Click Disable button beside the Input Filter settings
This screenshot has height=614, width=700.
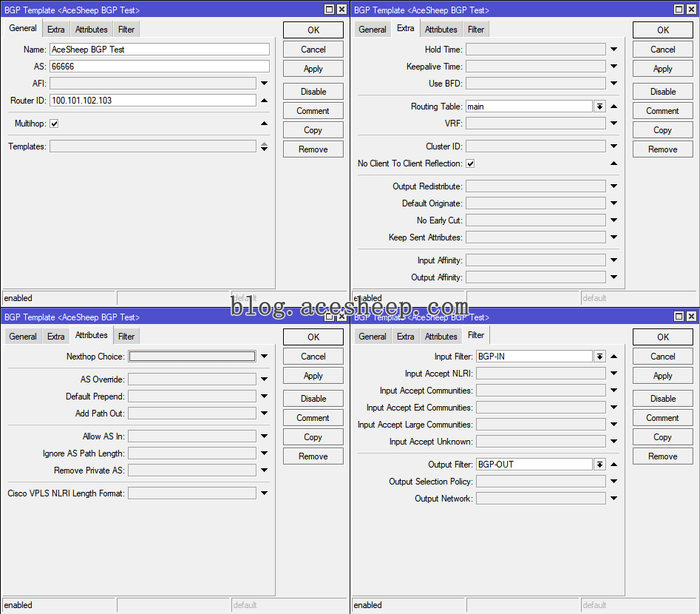[662, 399]
